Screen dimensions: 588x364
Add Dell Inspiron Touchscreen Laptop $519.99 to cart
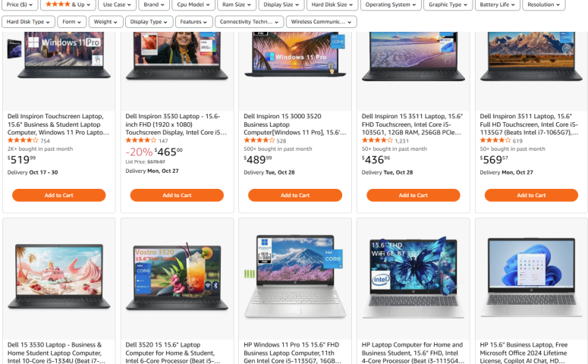(x=59, y=196)
